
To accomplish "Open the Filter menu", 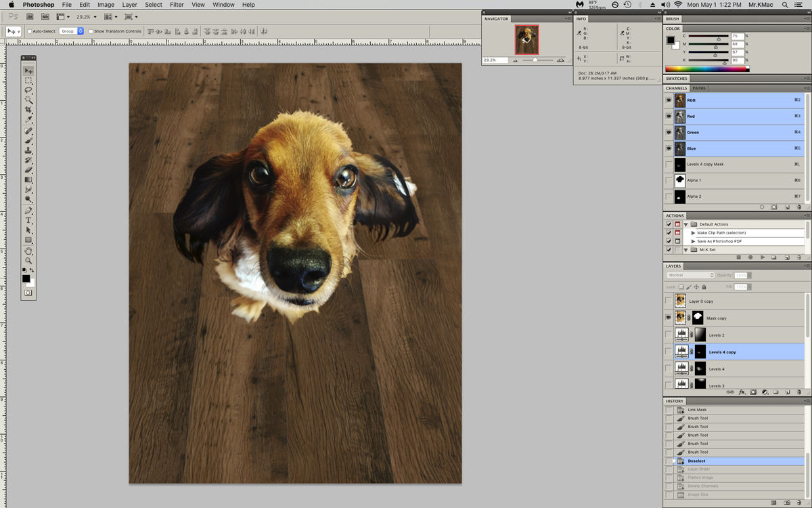I will point(177,5).
